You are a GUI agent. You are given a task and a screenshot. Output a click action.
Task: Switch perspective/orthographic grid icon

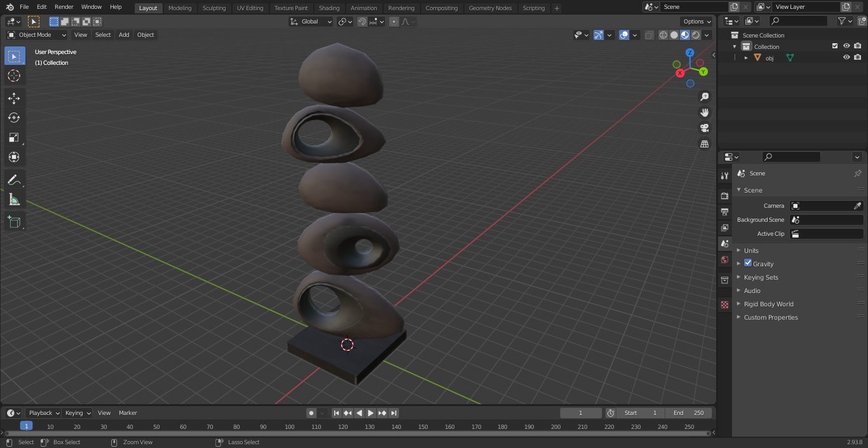click(704, 144)
